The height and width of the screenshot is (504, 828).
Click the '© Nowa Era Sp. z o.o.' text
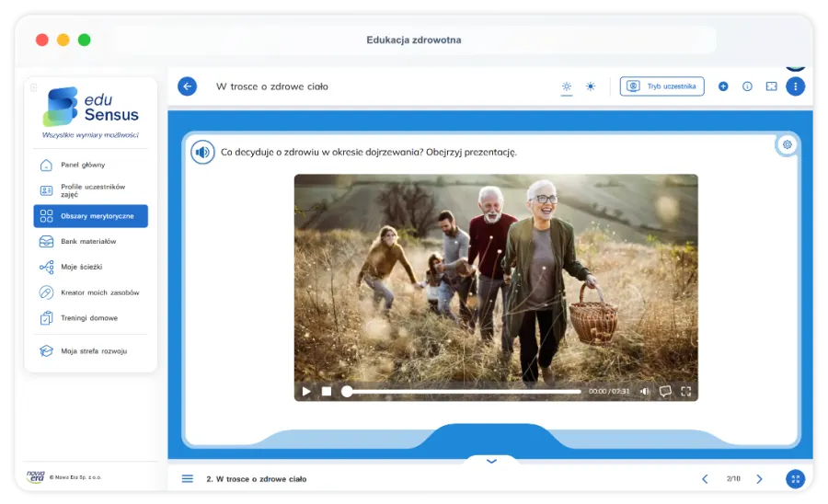[75, 477]
